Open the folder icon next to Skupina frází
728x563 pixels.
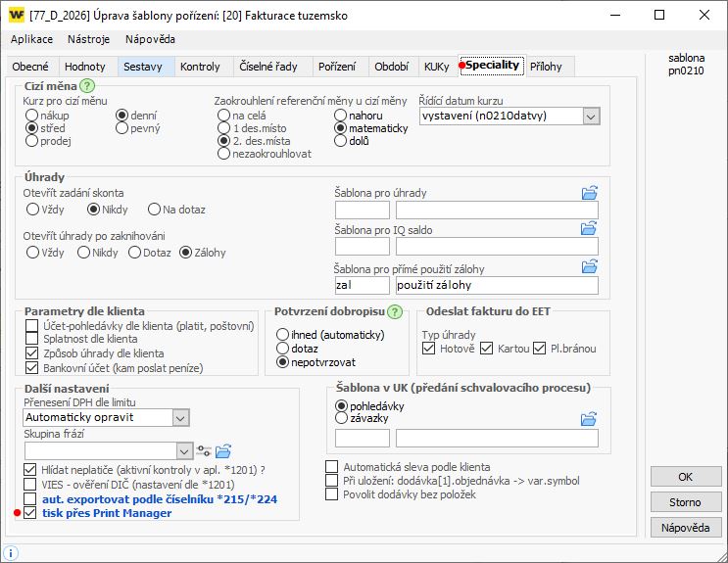[223, 450]
